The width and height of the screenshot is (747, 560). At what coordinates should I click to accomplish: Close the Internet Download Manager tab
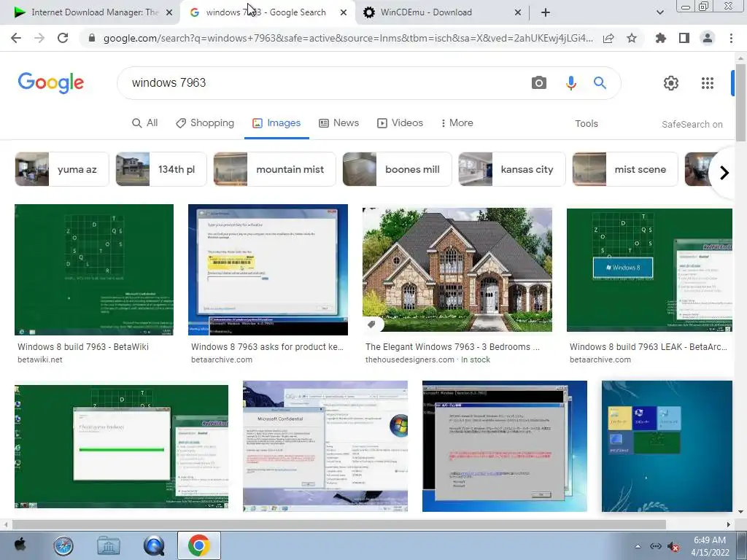(169, 13)
